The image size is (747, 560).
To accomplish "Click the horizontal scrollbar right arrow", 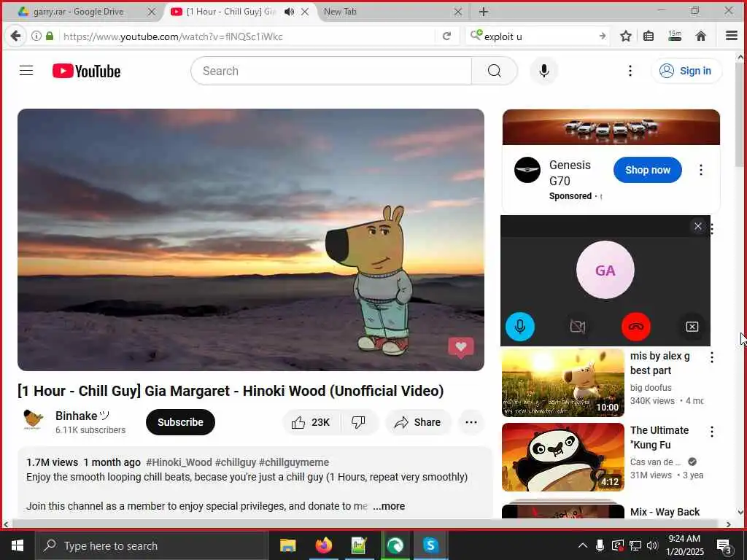I will coord(729,524).
